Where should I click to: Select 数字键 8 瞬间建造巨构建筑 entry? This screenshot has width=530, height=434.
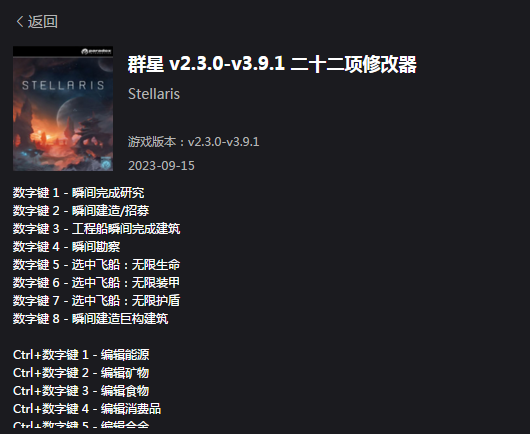(91, 319)
